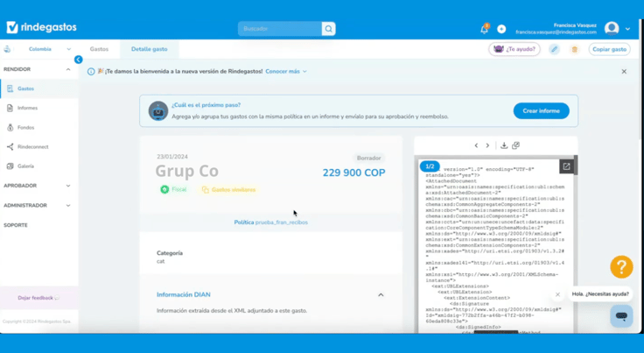This screenshot has width=644, height=353.
Task: Click the Hola ¿Necesitas ayuda? message
Action: pyautogui.click(x=600, y=294)
